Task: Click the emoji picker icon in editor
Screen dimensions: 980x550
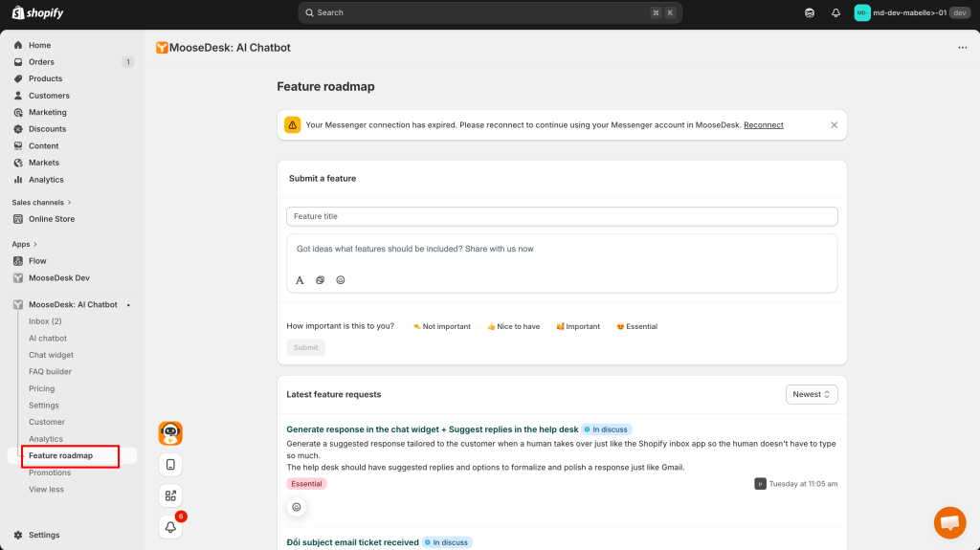Action: (340, 280)
